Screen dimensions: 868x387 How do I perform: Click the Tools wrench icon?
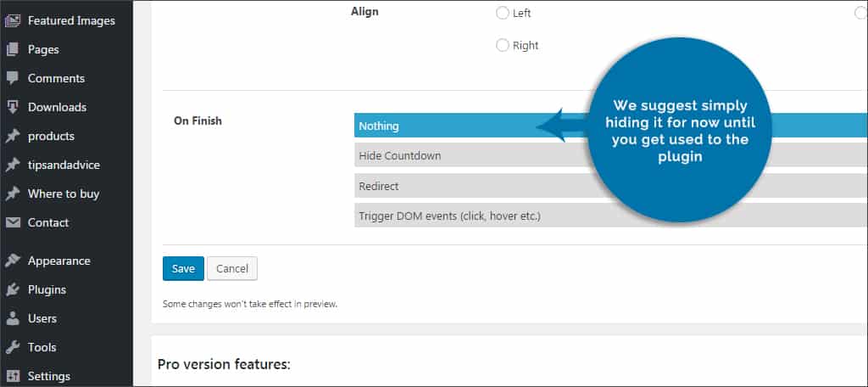click(13, 347)
